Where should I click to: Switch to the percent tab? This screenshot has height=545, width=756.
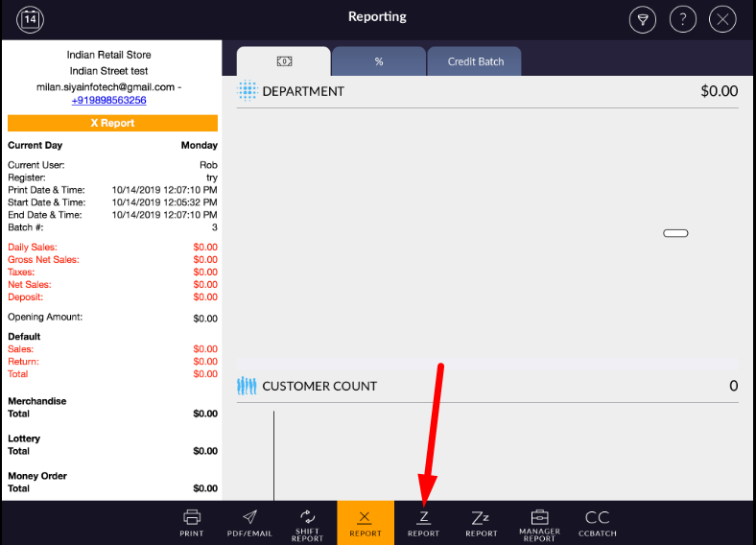[x=379, y=61]
